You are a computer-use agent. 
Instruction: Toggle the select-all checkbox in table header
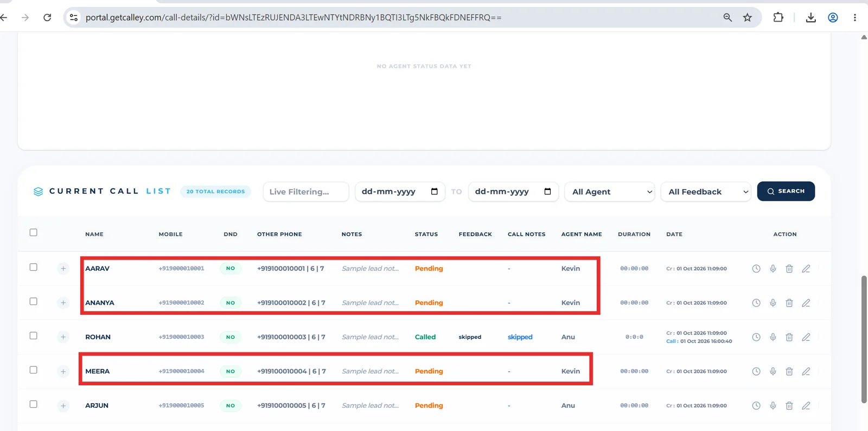coord(34,232)
